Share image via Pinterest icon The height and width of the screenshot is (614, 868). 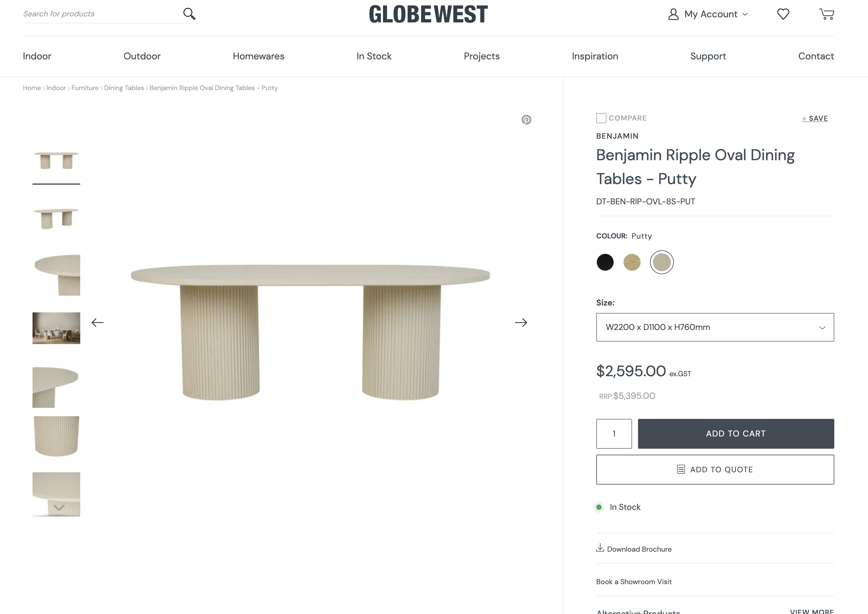click(x=526, y=120)
